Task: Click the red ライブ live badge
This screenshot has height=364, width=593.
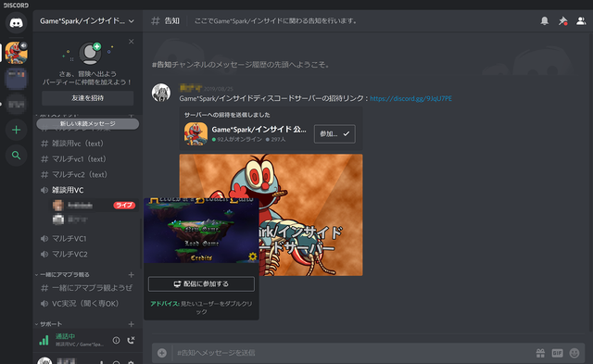Action: (124, 206)
